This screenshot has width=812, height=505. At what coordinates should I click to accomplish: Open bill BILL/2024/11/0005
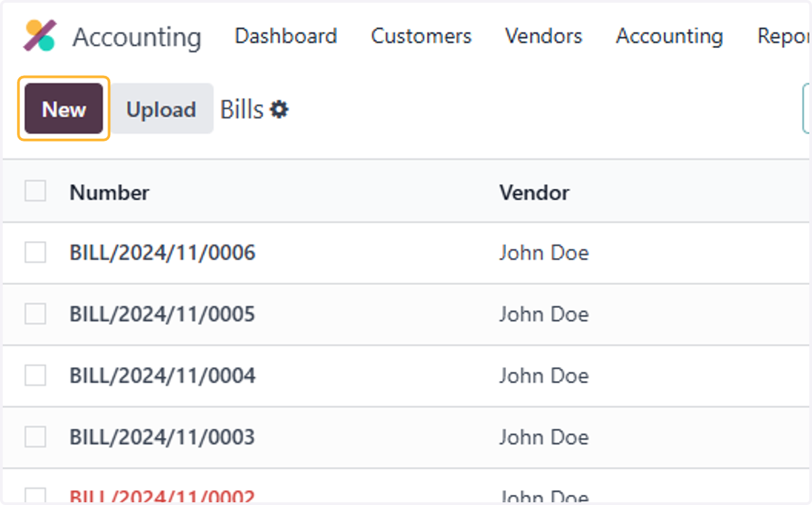(x=162, y=314)
